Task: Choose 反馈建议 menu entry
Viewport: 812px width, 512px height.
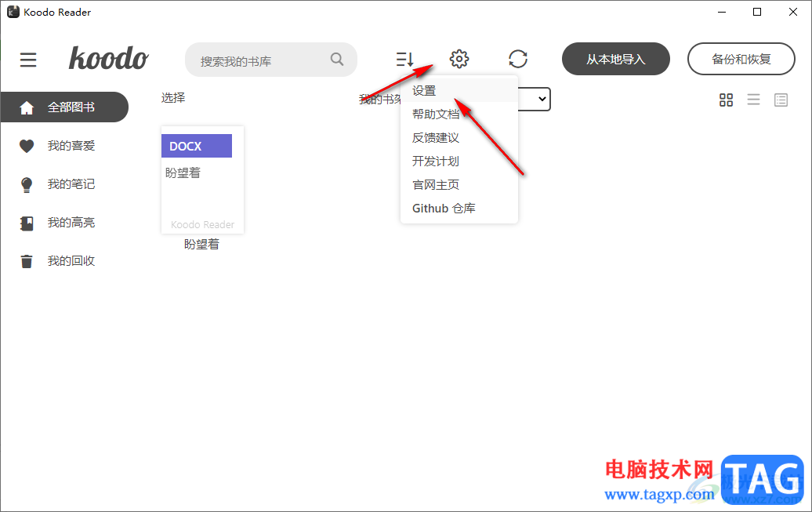Action: [x=459, y=138]
